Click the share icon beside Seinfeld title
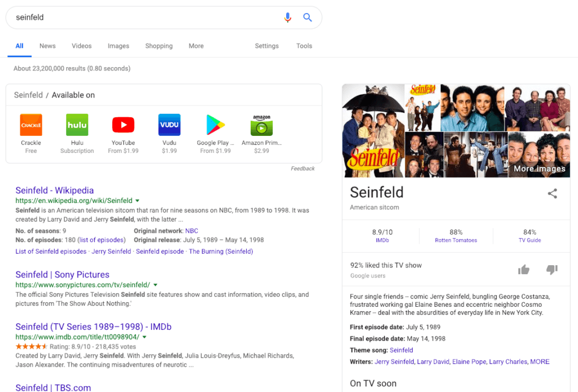The height and width of the screenshot is (392, 578). click(x=552, y=193)
